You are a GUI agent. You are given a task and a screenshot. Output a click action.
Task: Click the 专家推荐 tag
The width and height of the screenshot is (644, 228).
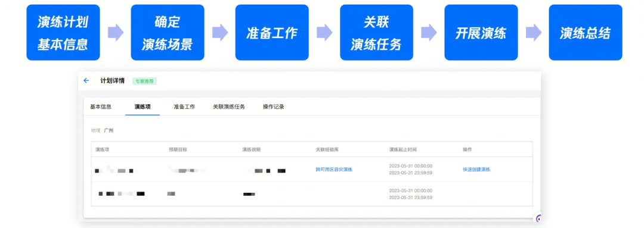[144, 81]
